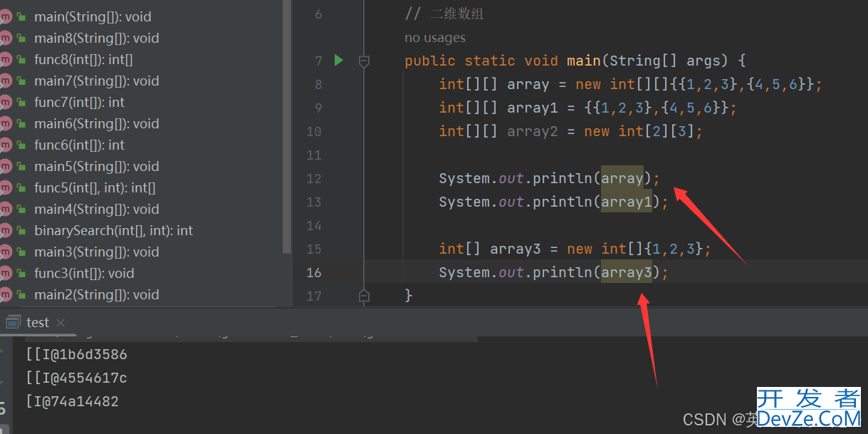Click console output '[[I@4554617c'
Screen dimensions: 868x434
pyautogui.click(x=76, y=378)
